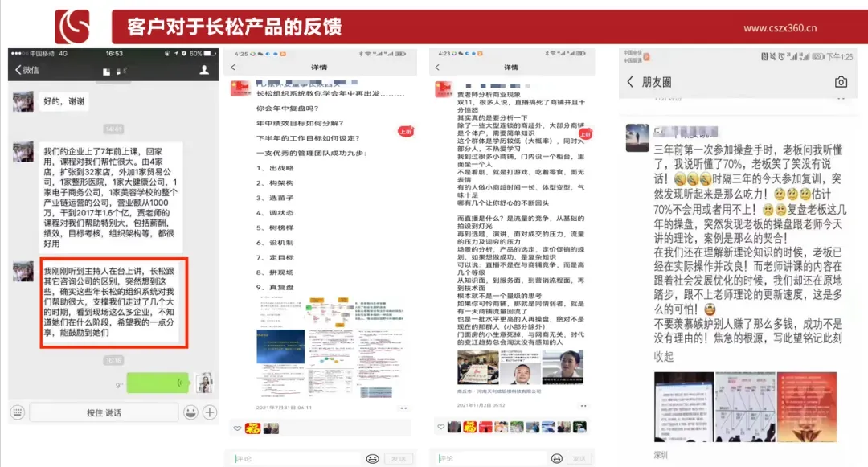
Task: Tap the sender avatar beside 好的,谢谢
Action: (23, 101)
